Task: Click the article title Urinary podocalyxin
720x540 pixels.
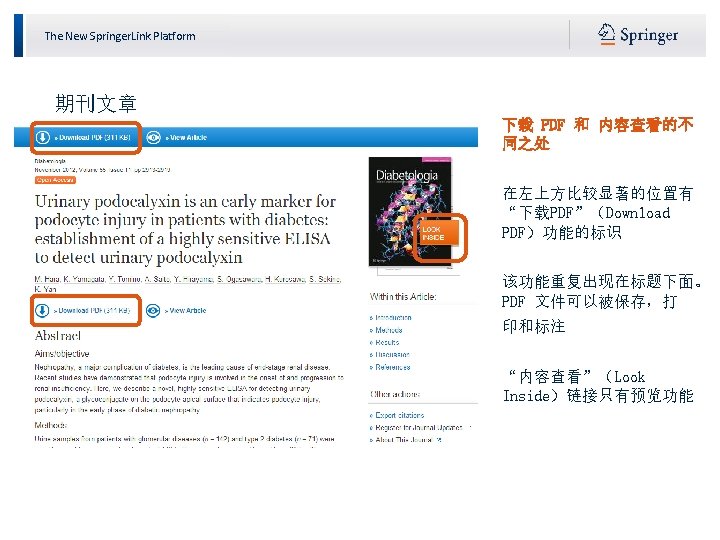Action: point(186,229)
